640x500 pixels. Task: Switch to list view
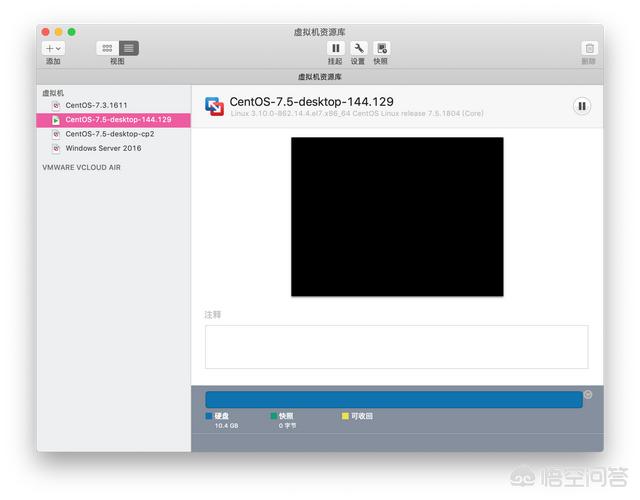[x=129, y=48]
